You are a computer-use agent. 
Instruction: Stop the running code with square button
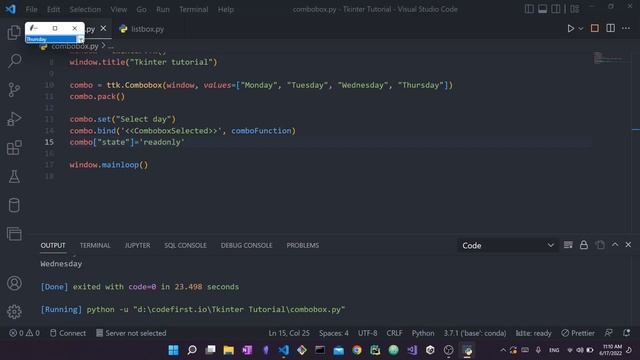(x=595, y=28)
